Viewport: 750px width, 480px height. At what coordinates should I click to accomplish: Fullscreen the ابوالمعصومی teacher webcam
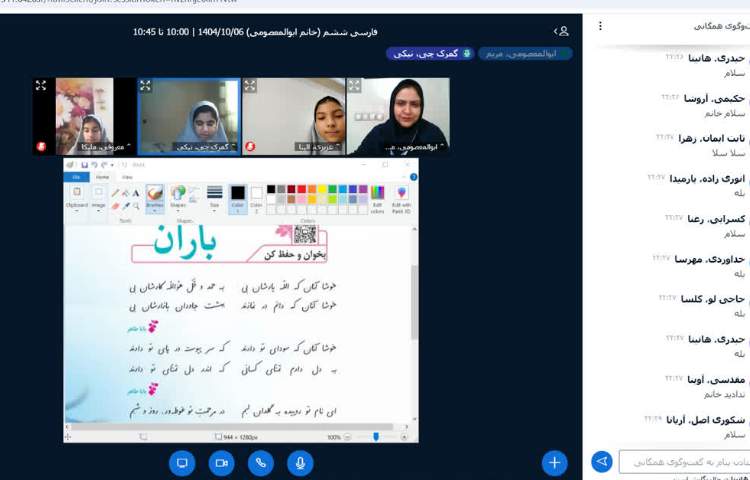[x=354, y=85]
